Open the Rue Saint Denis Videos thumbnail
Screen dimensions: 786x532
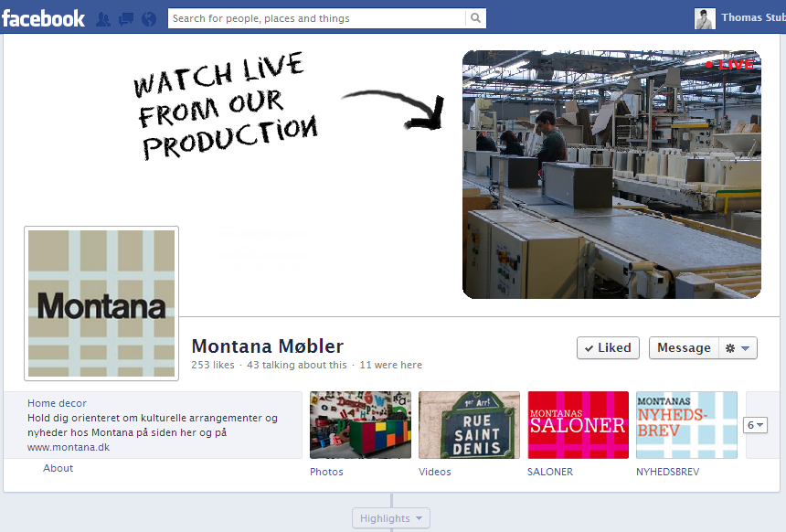(469, 425)
